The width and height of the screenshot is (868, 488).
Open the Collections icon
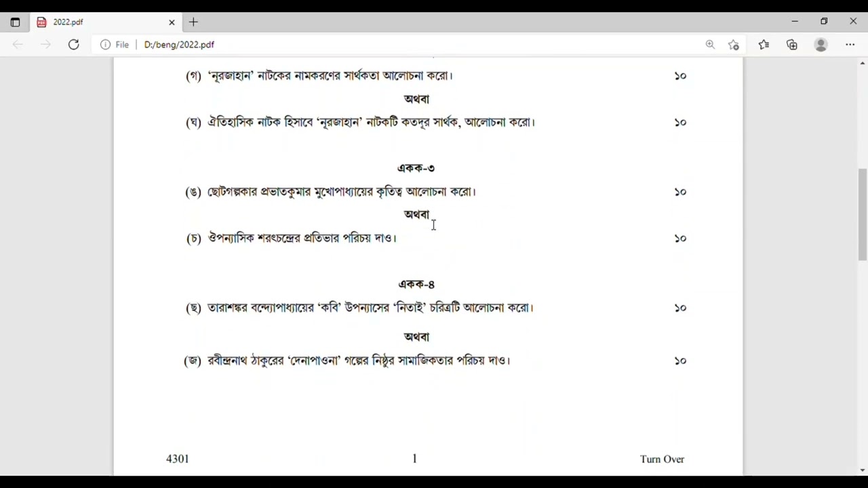coord(792,45)
